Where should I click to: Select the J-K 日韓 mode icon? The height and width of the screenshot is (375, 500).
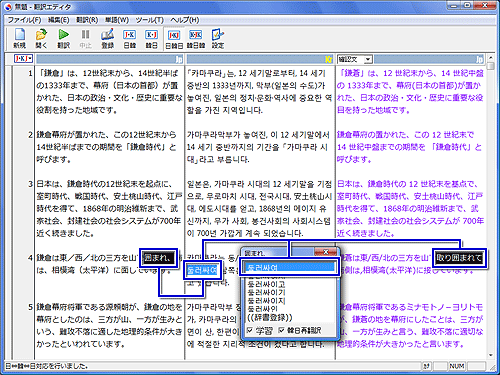(x=129, y=39)
